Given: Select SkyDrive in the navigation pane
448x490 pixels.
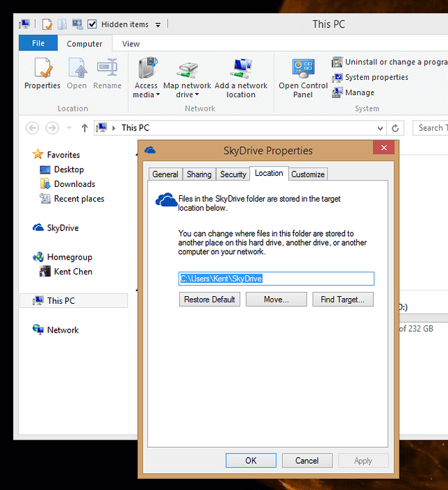Looking at the screenshot, I should [62, 228].
